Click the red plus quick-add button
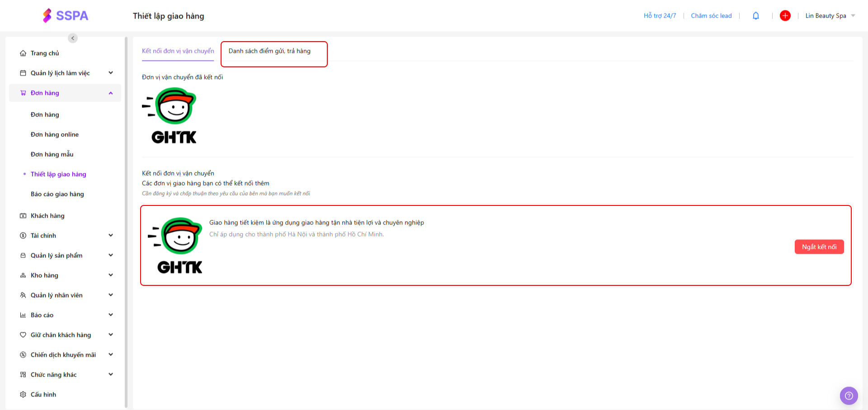Screen dimensions: 868x410 [785, 16]
